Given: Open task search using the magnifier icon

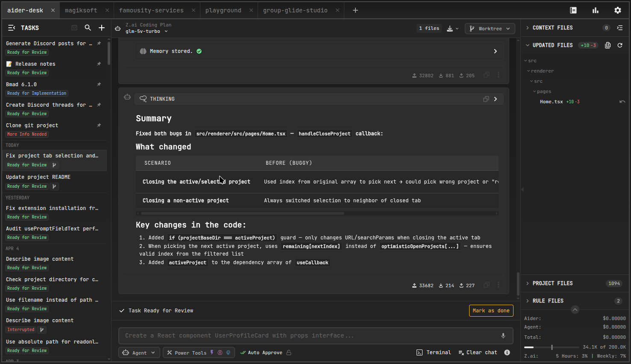Looking at the screenshot, I should [88, 28].
